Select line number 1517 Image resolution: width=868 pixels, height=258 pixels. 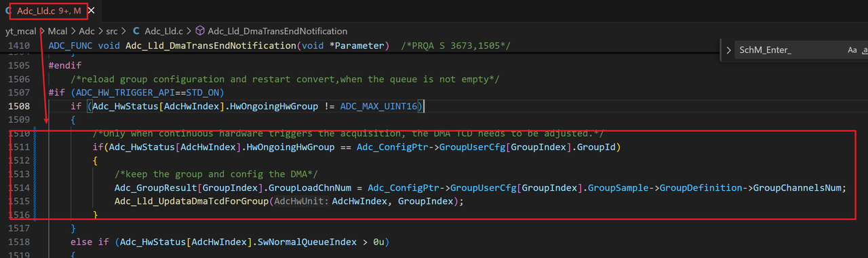tap(18, 228)
